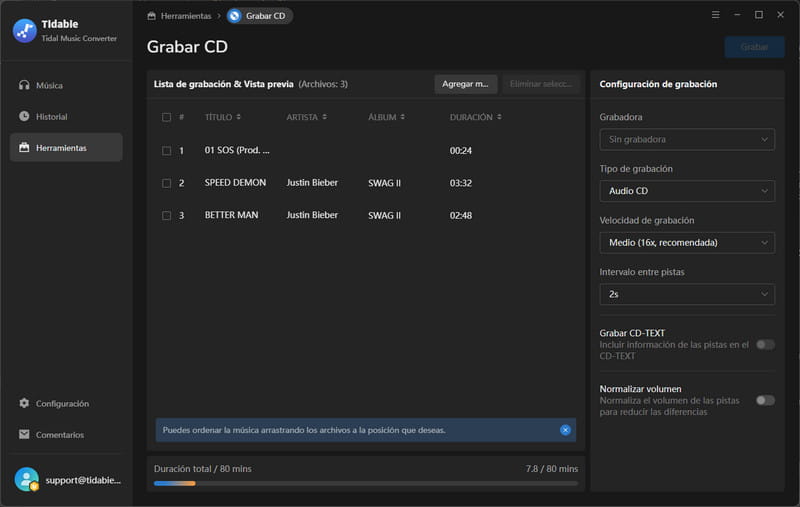This screenshot has height=507, width=800.
Task: Dismiss the ordering tip banner
Action: (x=565, y=430)
